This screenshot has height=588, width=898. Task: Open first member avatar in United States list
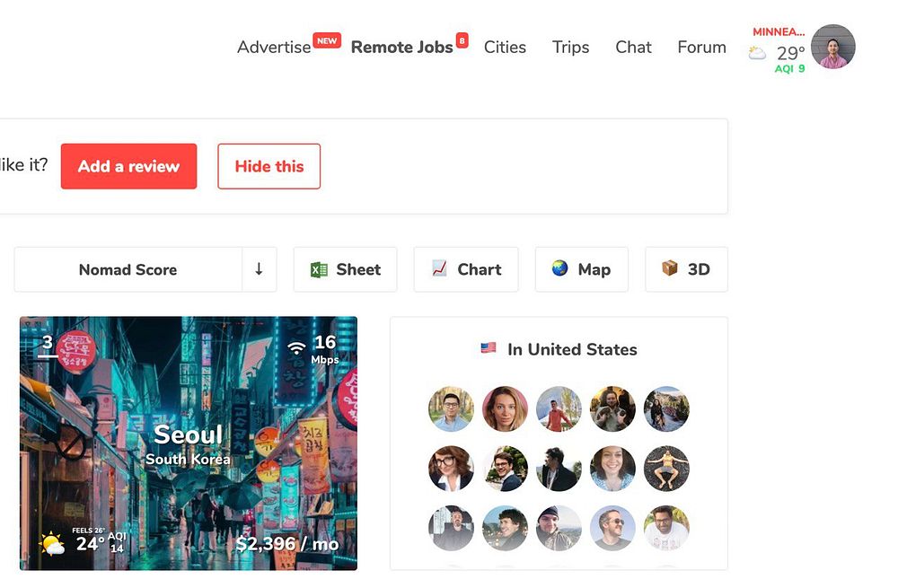(451, 408)
